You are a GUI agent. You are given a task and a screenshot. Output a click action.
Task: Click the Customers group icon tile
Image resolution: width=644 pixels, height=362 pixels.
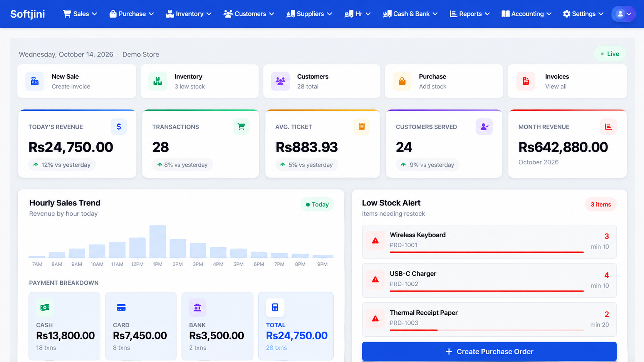pos(280,81)
